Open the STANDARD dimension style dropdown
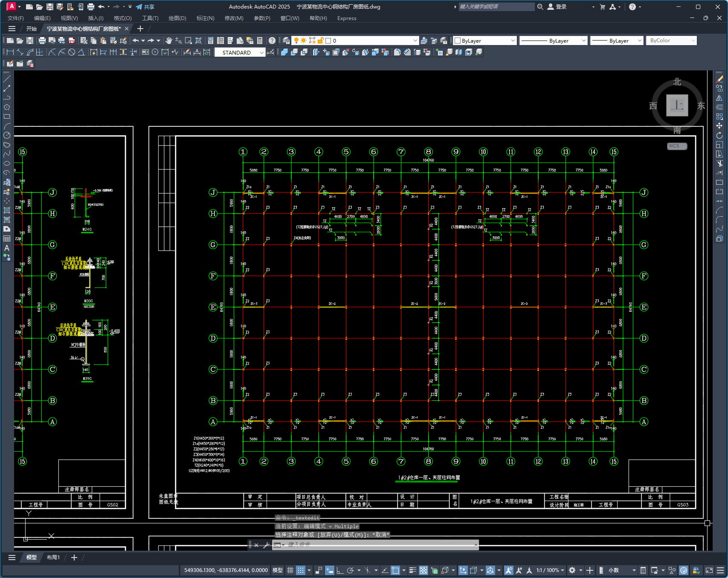This screenshot has width=728, height=578. (x=261, y=52)
